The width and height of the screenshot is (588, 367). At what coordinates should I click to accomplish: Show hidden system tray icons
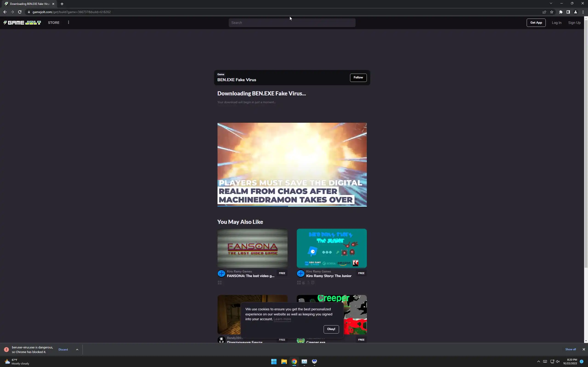[538, 361]
